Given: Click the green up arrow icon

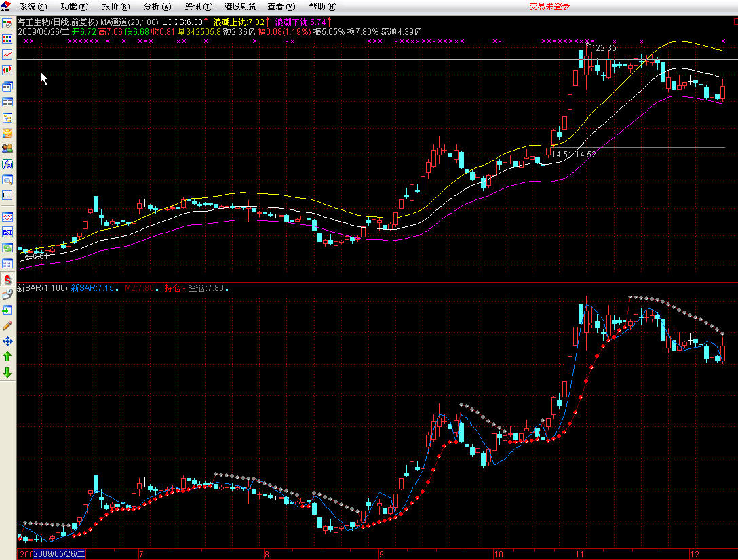Looking at the screenshot, I should tap(7, 357).
